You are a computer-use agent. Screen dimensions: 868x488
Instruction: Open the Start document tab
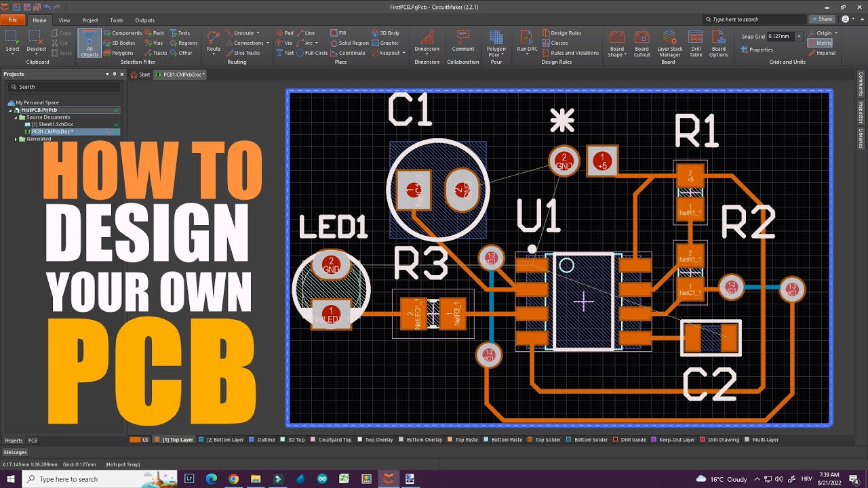point(140,75)
